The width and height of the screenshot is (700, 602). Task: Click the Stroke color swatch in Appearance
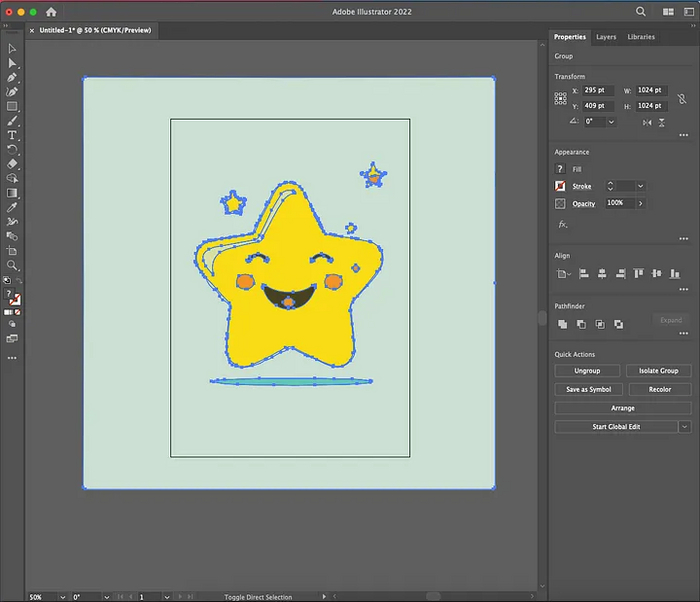pos(561,186)
